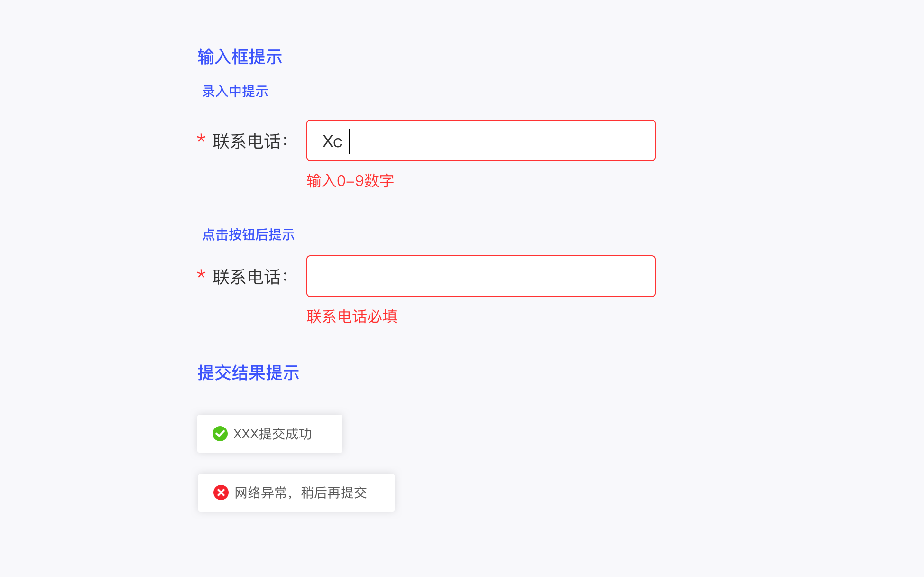Screen dimensions: 924x577
Task: Click the red asterisk under 点击按钮后提示
Action: (201, 275)
